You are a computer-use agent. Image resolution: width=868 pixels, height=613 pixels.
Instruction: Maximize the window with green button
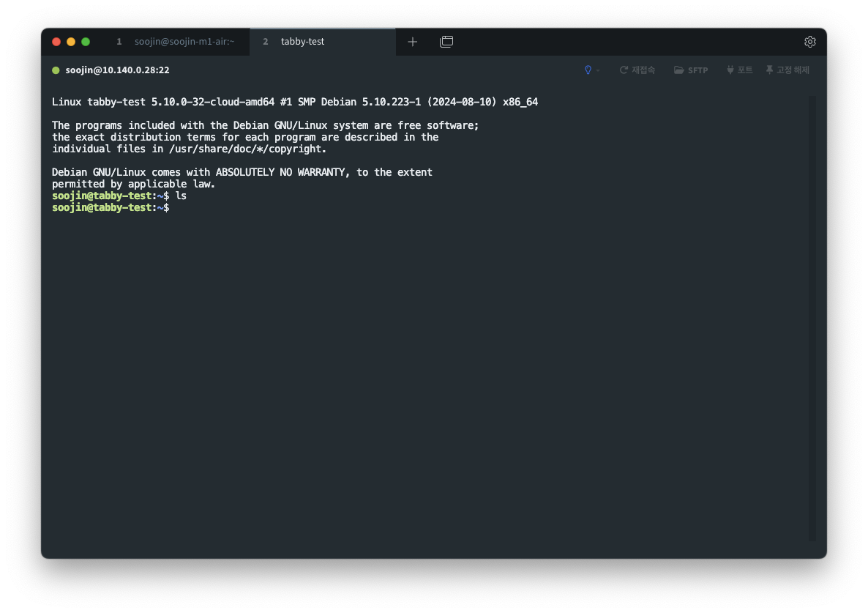(86, 42)
